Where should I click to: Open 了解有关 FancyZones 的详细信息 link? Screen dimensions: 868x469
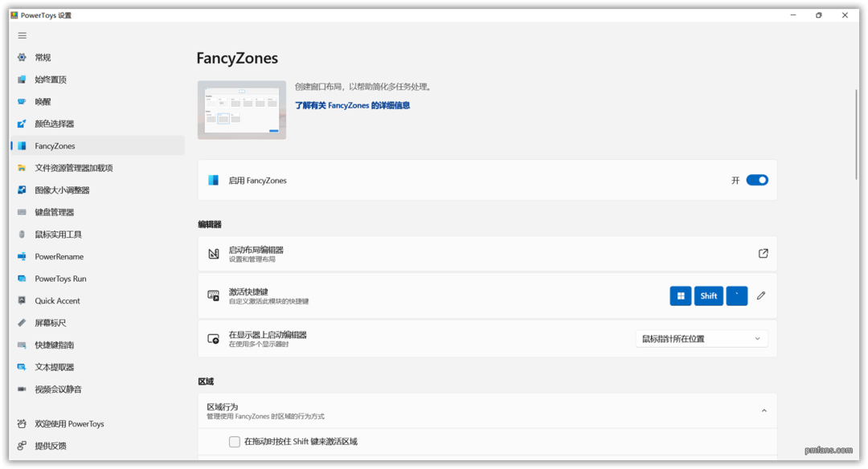pyautogui.click(x=352, y=105)
